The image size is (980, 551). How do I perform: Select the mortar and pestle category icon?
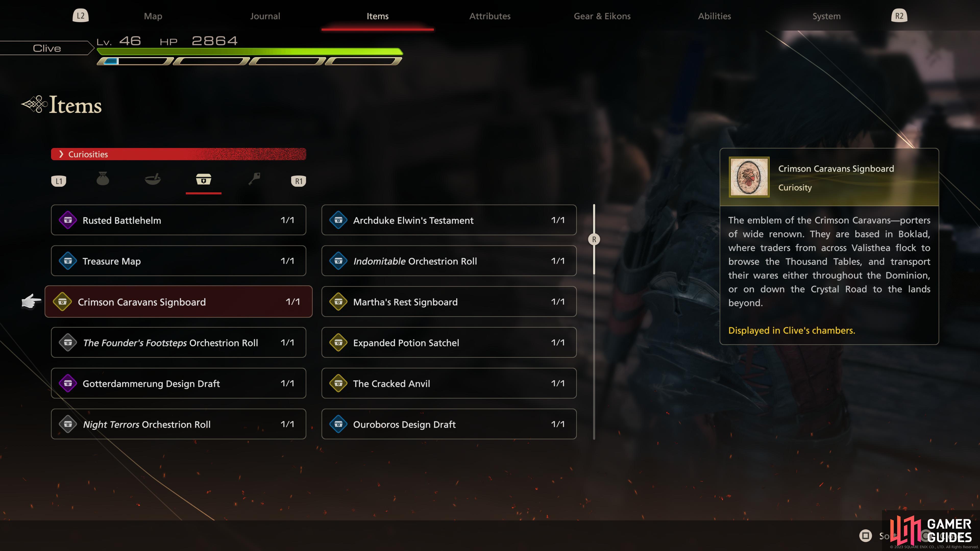coord(153,179)
